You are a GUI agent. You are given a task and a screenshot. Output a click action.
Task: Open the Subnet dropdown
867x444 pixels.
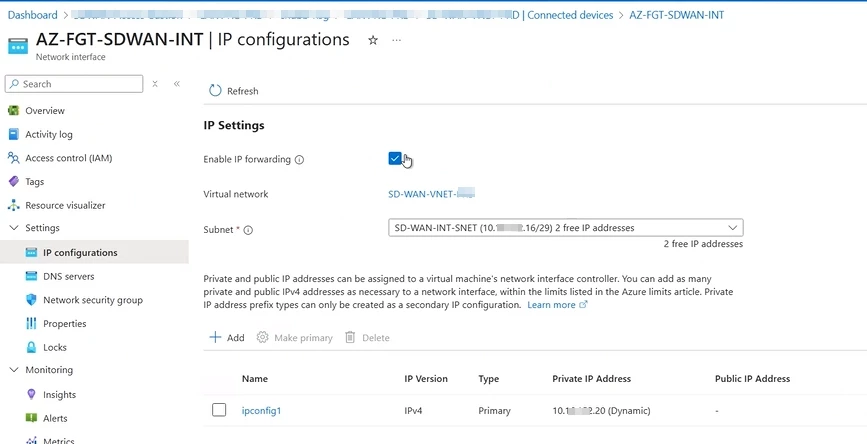pyautogui.click(x=566, y=228)
